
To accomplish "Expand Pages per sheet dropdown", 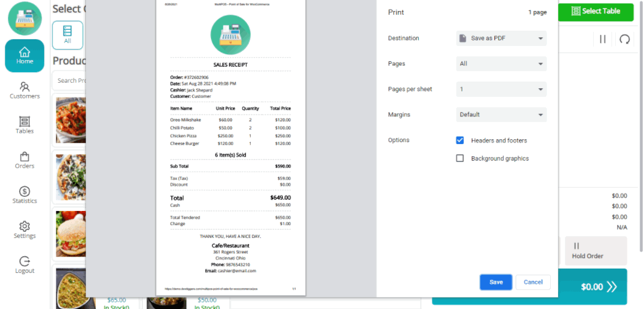I will [x=501, y=89].
